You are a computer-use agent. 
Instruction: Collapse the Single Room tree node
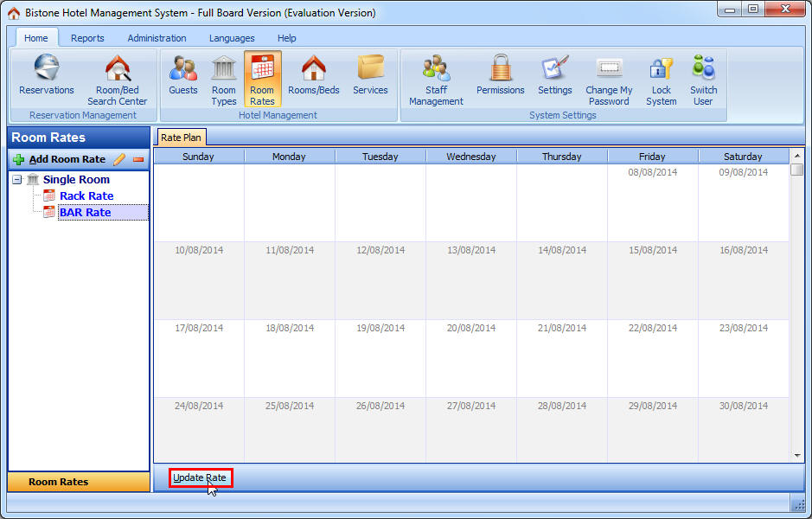17,179
